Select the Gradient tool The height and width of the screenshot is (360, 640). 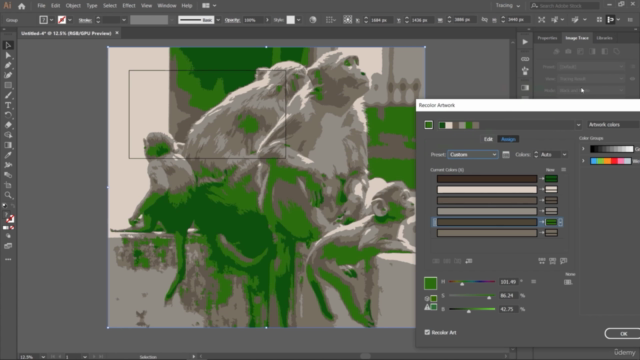click(8, 145)
